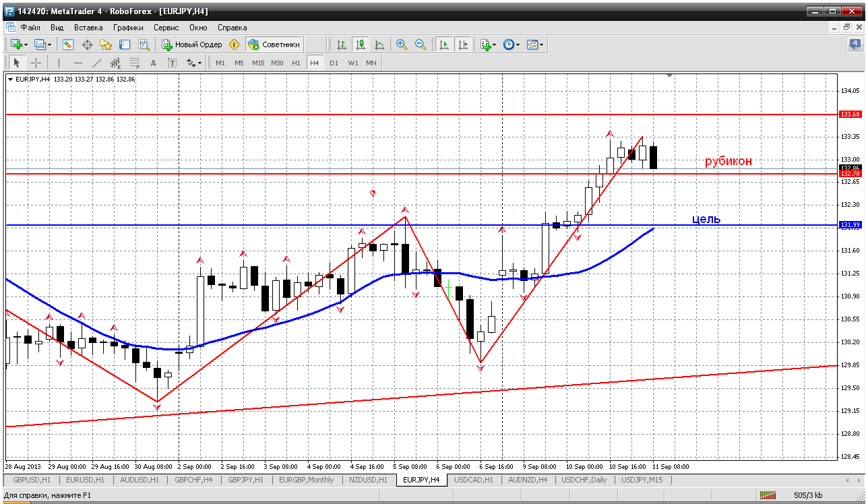Screen dimensions: 868x504
Task: Open the Окно menu
Action: click(x=198, y=28)
